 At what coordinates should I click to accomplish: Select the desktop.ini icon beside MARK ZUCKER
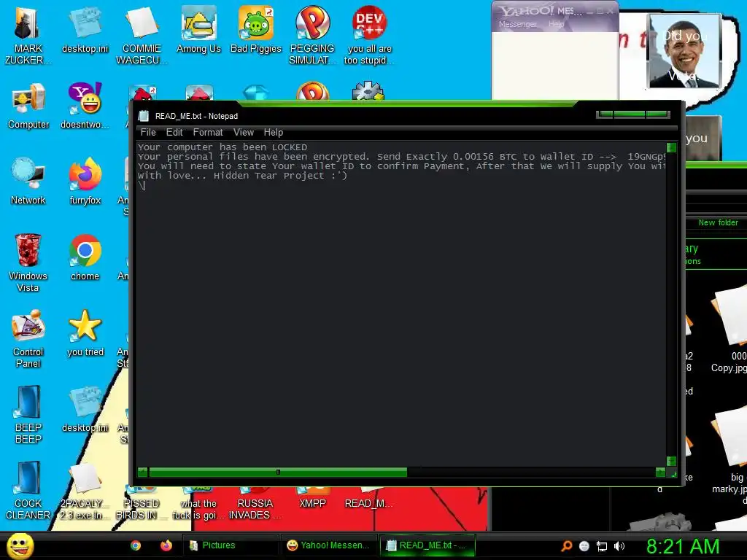tap(85, 29)
